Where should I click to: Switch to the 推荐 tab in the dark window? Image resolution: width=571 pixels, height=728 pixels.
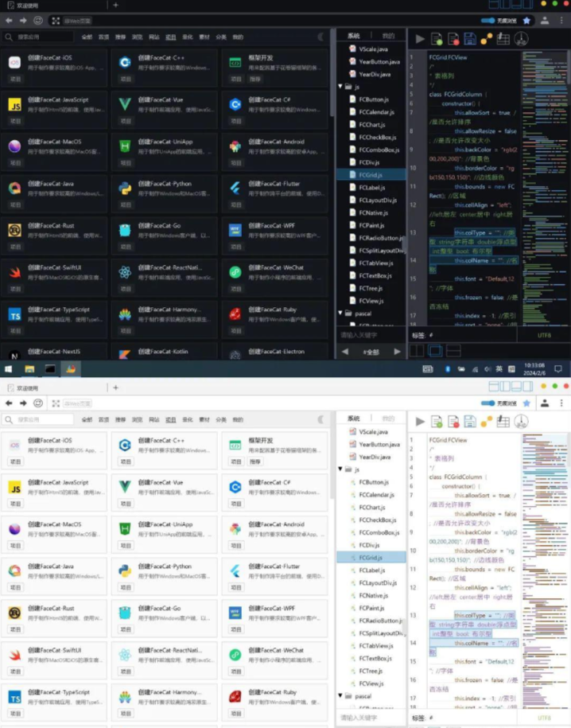(x=120, y=37)
